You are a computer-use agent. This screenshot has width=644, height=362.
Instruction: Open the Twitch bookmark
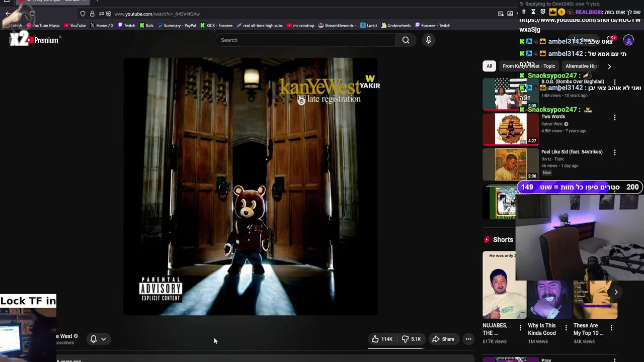coord(126,25)
